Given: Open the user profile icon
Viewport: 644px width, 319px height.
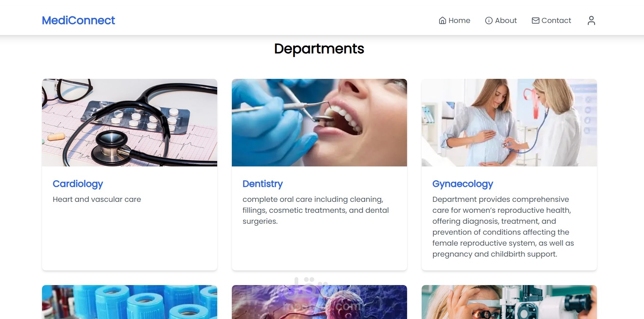Looking at the screenshot, I should [x=591, y=20].
